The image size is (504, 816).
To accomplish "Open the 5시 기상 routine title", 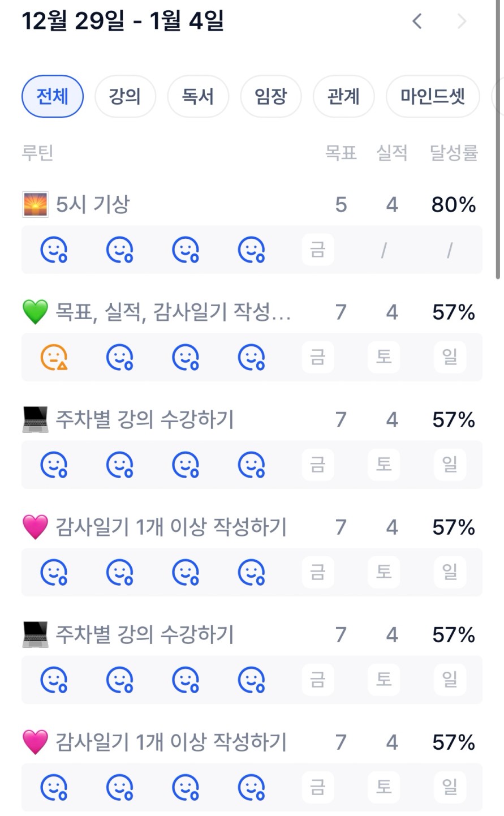I will click(93, 204).
